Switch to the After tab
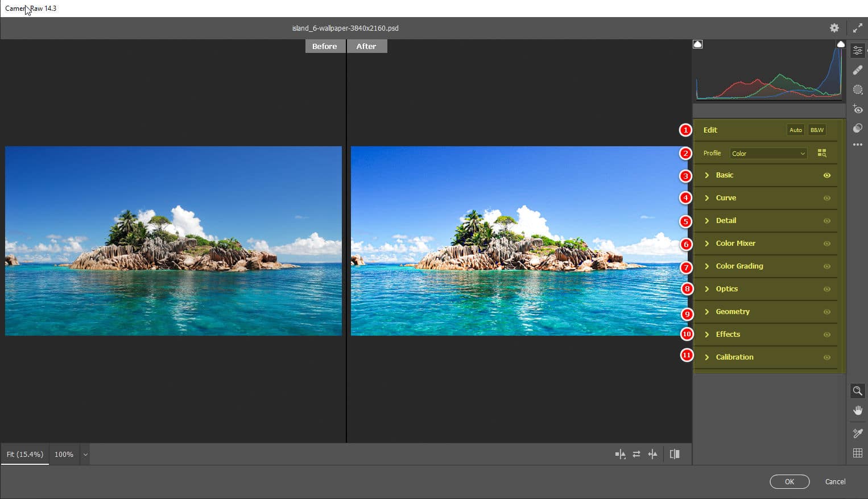 (367, 46)
